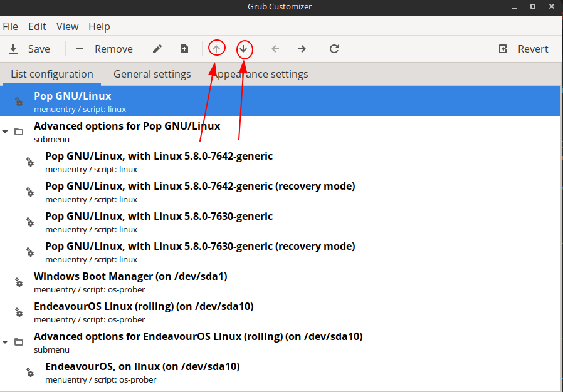Move selected entry up with up arrow
Screen dimensions: 563x392
click(216, 48)
